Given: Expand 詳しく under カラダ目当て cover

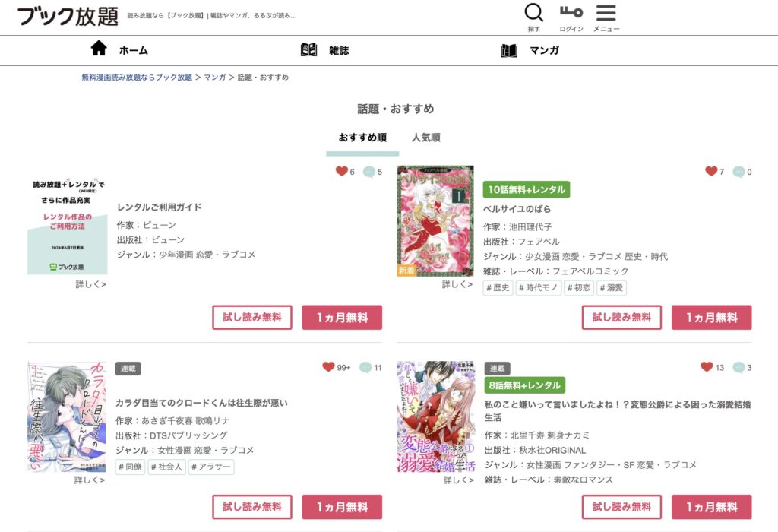Looking at the screenshot, I should [x=90, y=480].
